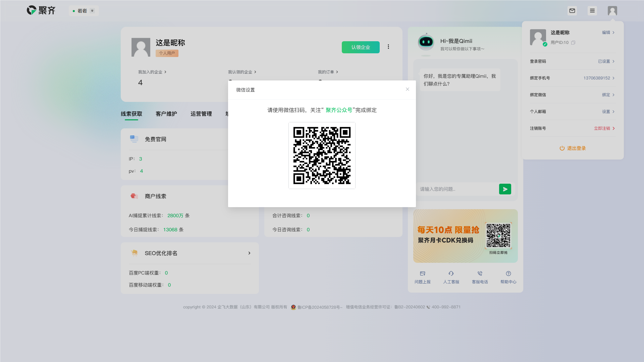The width and height of the screenshot is (644, 362).
Task: Click 绑定 for 绑定微信
Action: [x=608, y=95]
